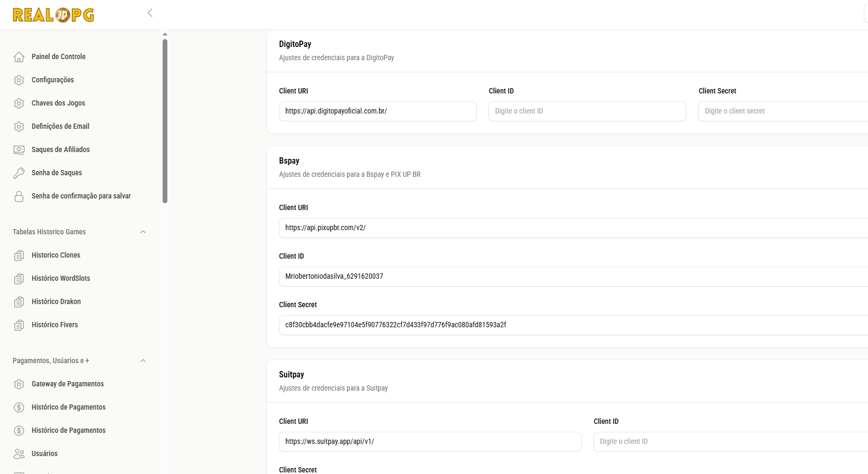This screenshot has width=868, height=474.
Task: Open Gateway de Pagamentos page
Action: point(68,384)
